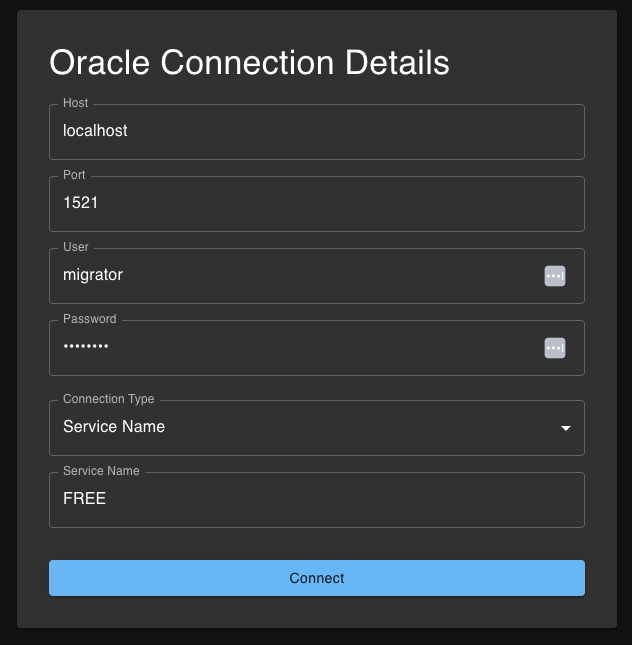
Task: Click the Oracle Connection Details heading
Action: 249,63
